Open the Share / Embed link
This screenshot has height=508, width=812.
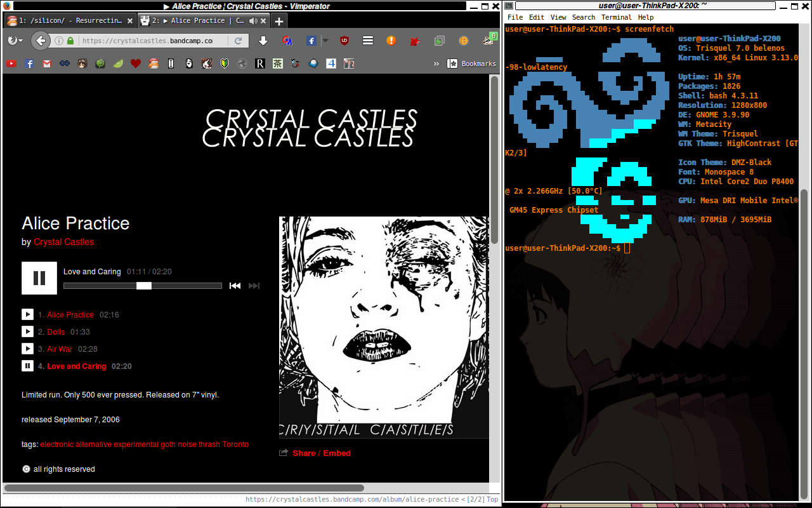point(321,453)
